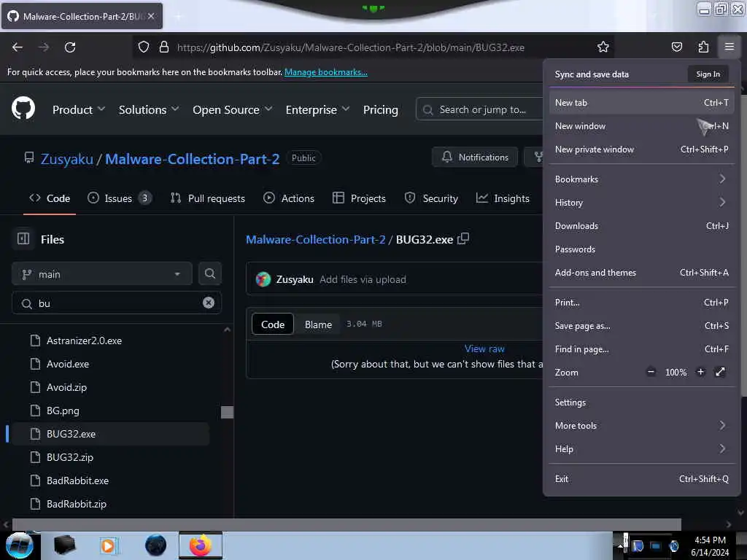Screen dimensions: 747x560
Task: Click the page horizontal scrollbar
Action: (x=347, y=524)
